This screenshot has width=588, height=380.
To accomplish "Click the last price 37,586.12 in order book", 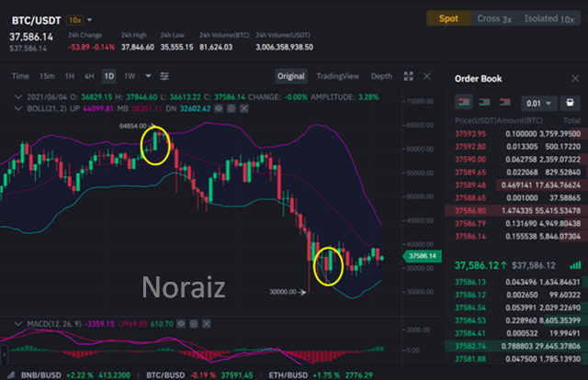I will click(x=477, y=265).
